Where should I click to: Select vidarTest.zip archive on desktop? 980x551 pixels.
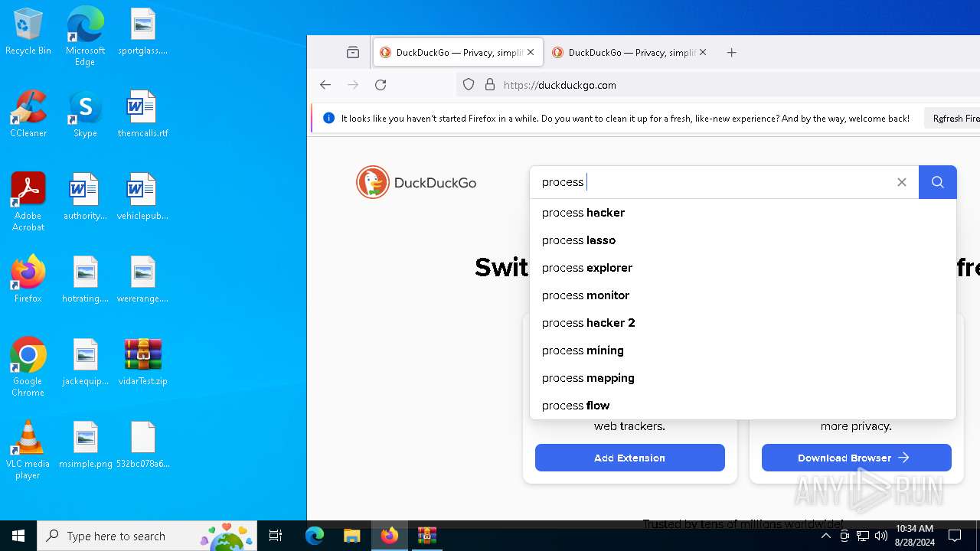142,363
